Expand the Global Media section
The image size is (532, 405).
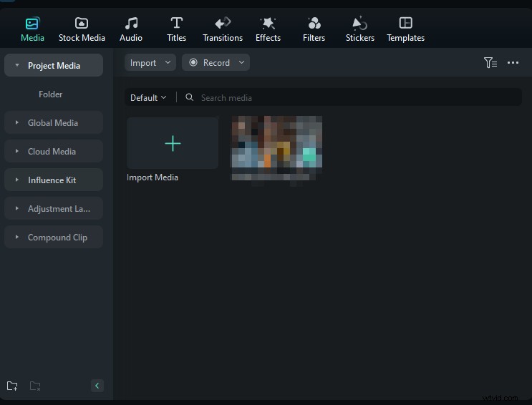[x=53, y=122]
